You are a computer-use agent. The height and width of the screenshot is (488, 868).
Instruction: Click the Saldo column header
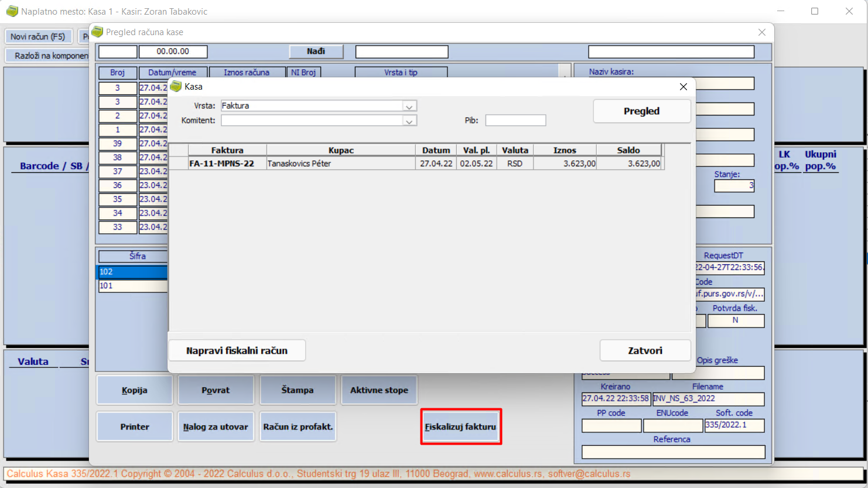click(628, 150)
